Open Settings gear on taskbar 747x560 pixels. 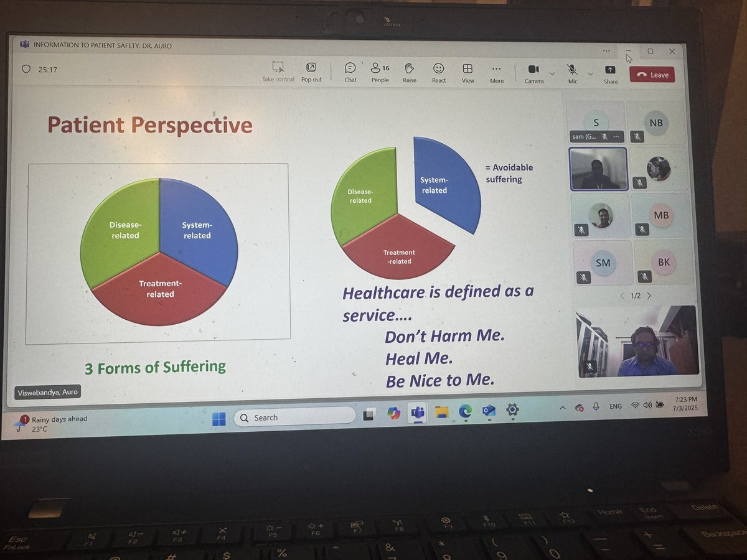512,409
